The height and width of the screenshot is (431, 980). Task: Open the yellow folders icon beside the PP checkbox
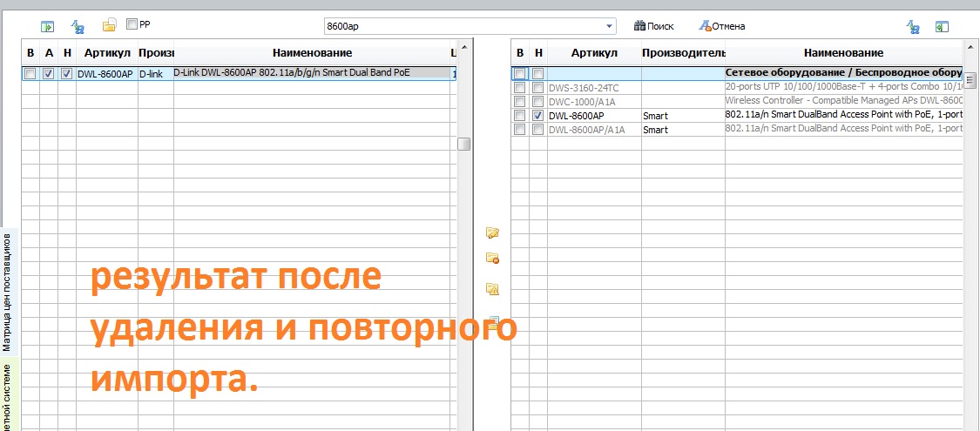tap(110, 25)
